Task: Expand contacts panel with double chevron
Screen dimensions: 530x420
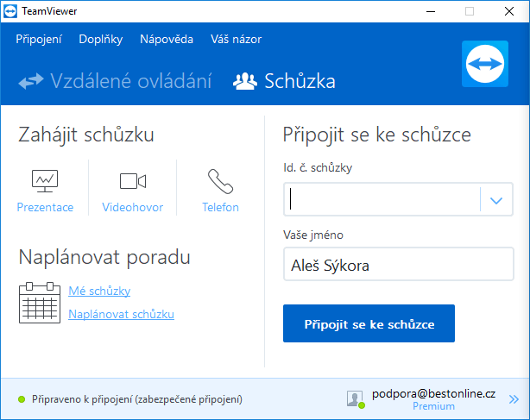Action: [x=514, y=399]
